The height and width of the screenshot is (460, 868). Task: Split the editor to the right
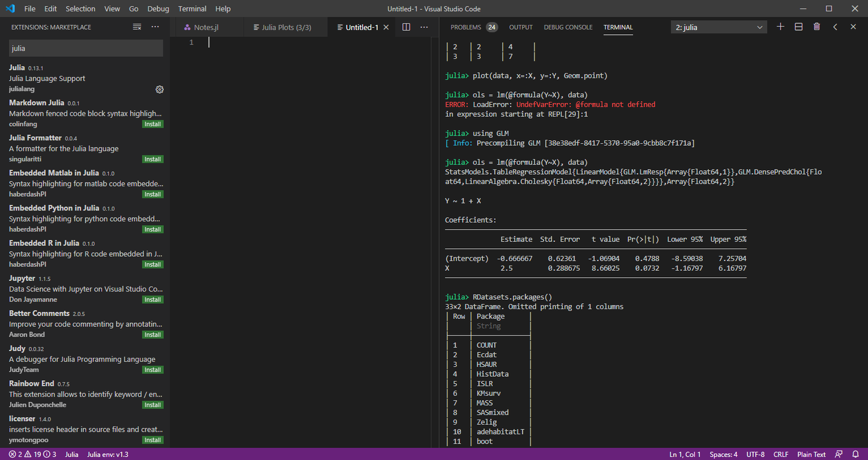click(406, 27)
